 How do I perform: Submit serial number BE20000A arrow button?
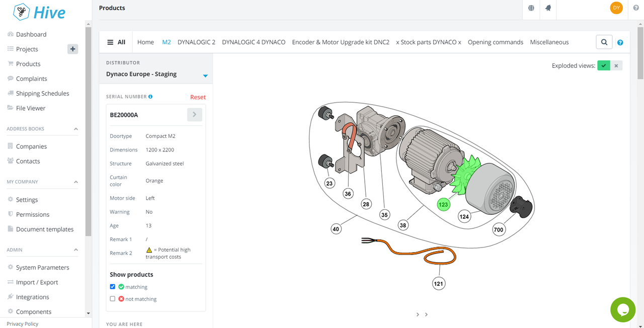(195, 115)
